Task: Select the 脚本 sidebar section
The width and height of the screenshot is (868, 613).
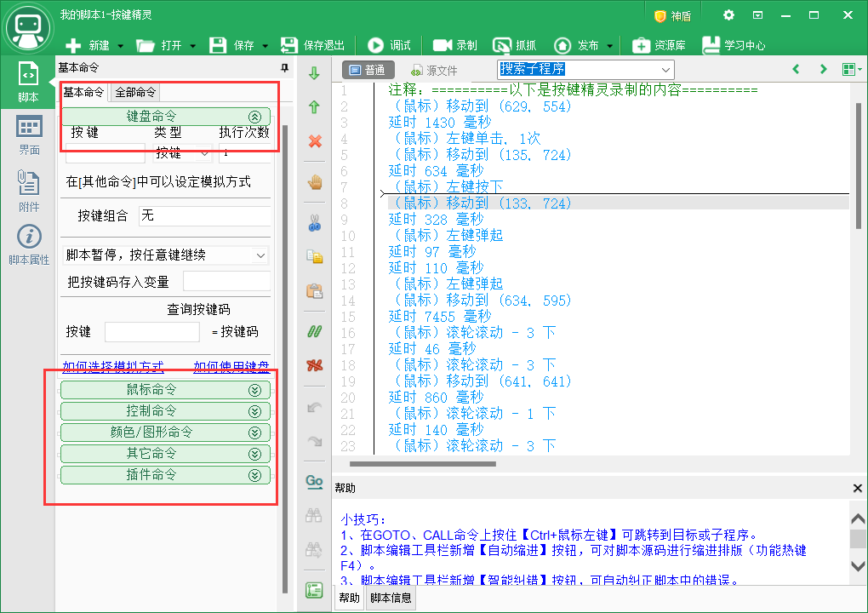Action: (x=28, y=82)
